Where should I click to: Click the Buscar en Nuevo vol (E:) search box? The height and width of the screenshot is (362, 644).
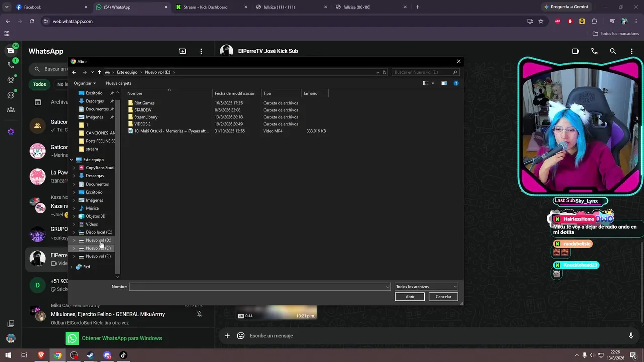point(425,72)
